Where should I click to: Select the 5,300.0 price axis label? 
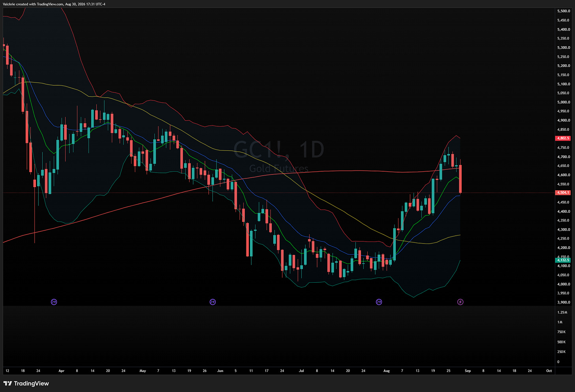tap(564, 48)
